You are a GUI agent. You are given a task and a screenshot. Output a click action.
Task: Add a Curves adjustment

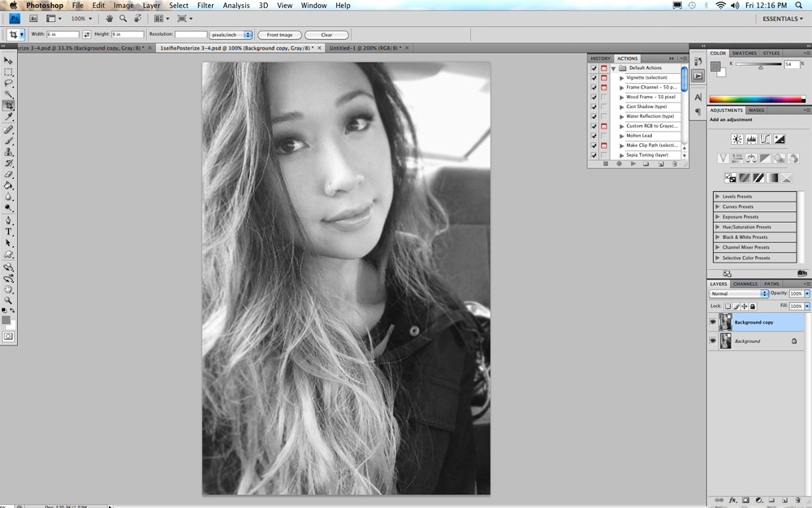[765, 139]
